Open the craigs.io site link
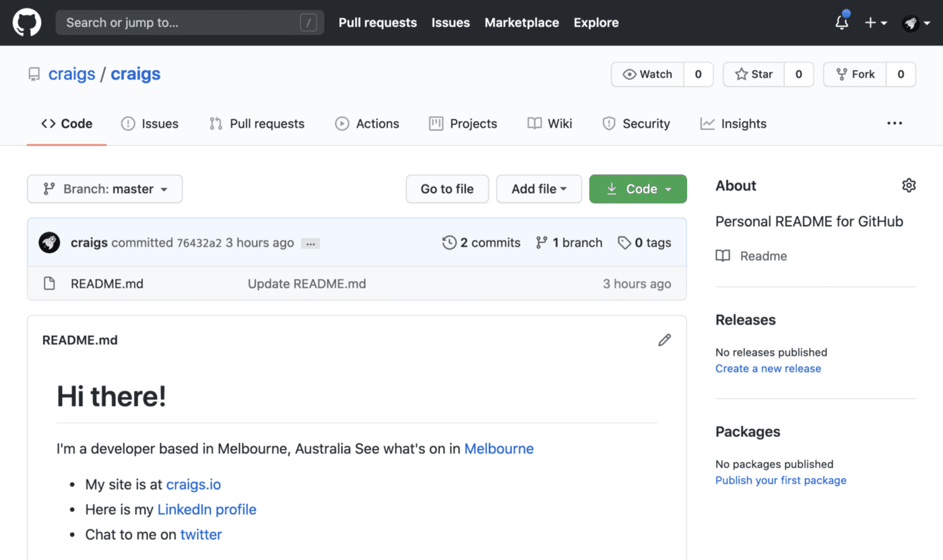943x560 pixels. [193, 485]
